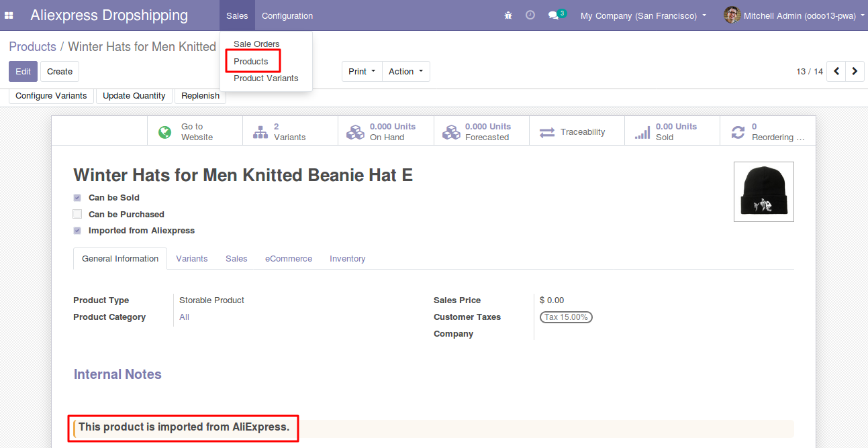Click the Storable Product value
868x448 pixels.
[211, 300]
